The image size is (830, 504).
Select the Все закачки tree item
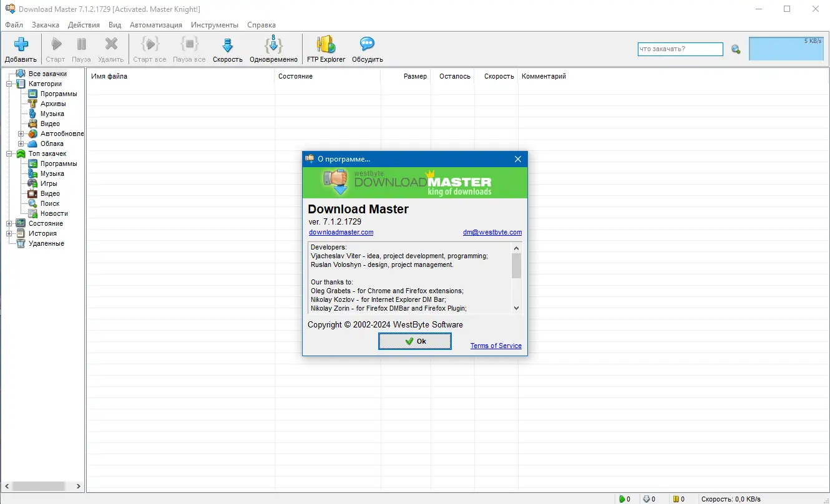point(47,74)
